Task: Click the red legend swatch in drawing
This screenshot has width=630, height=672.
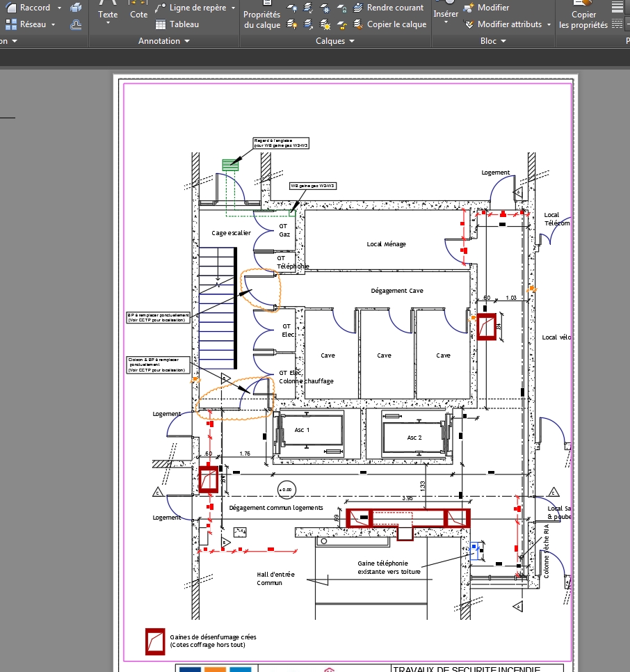Action: 155,641
